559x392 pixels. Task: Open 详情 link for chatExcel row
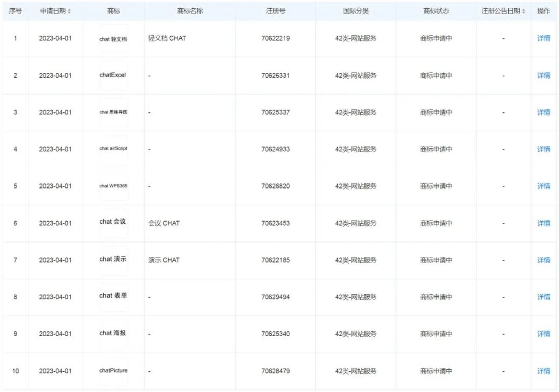(543, 76)
